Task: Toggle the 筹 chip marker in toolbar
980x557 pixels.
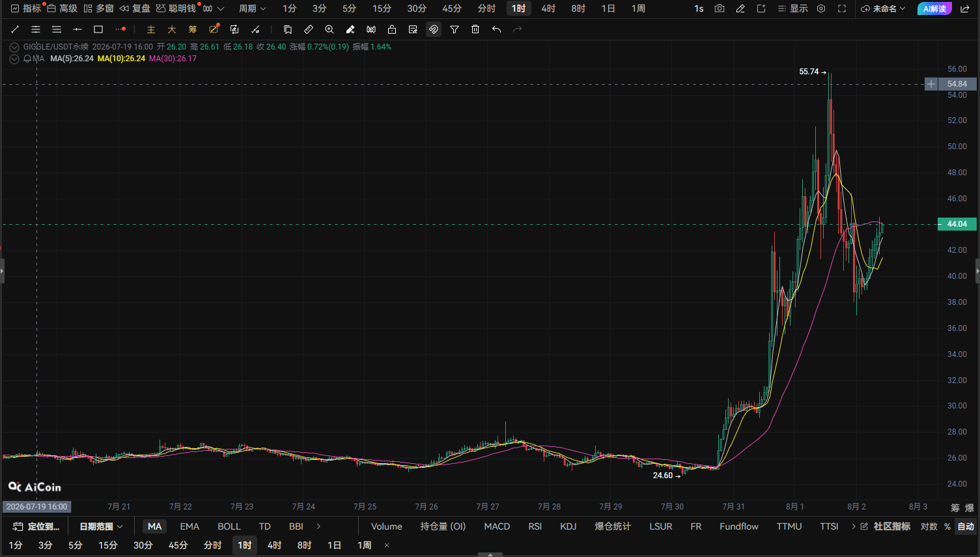Action: pyautogui.click(x=193, y=29)
